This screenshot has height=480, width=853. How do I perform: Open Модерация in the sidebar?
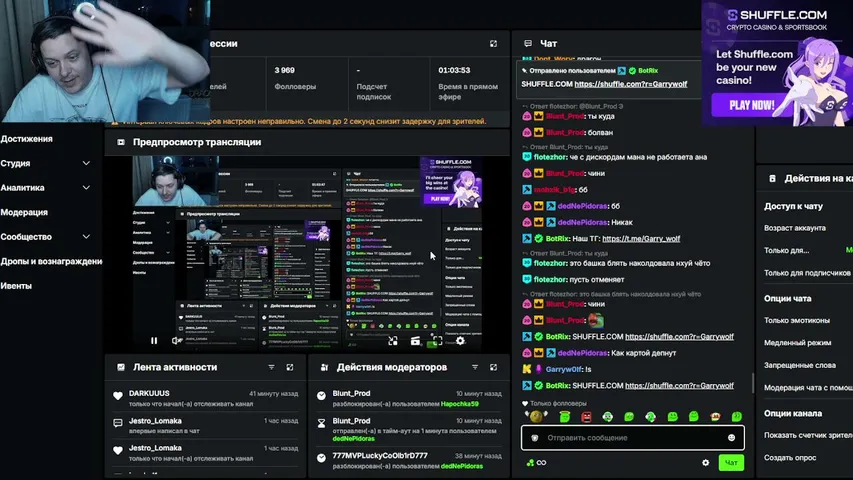pos(24,212)
